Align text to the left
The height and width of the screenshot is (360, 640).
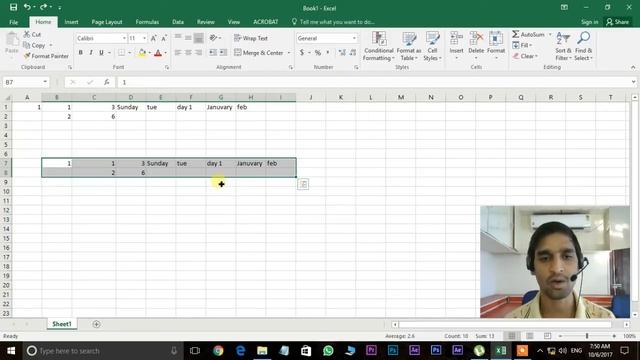coord(178,53)
